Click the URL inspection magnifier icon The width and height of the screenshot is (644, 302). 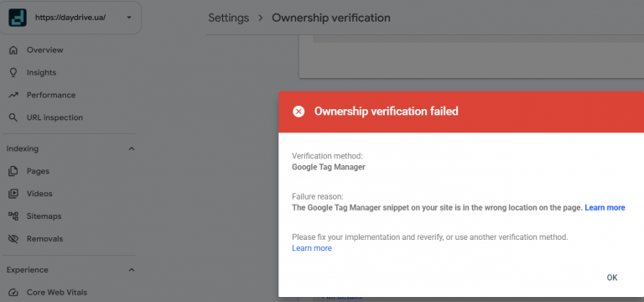click(13, 117)
